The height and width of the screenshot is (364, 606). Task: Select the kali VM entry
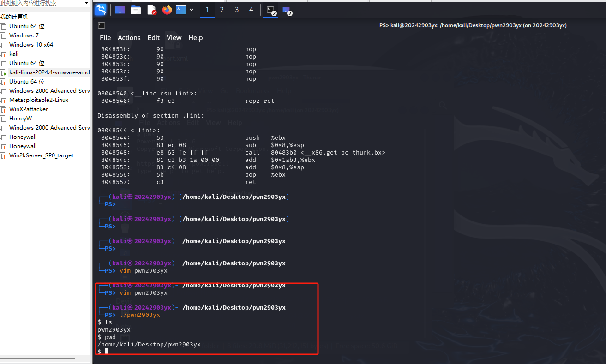point(14,54)
